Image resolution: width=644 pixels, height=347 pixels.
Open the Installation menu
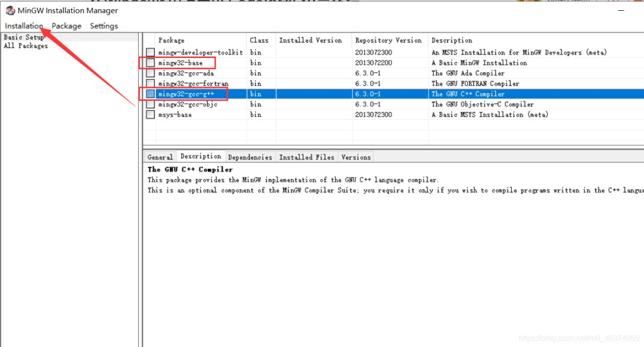pos(24,26)
